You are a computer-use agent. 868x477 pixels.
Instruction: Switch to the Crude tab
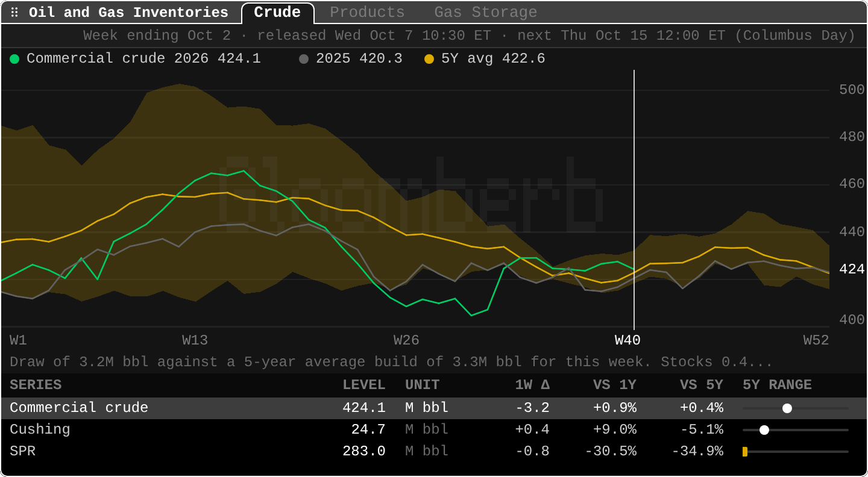[277, 13]
